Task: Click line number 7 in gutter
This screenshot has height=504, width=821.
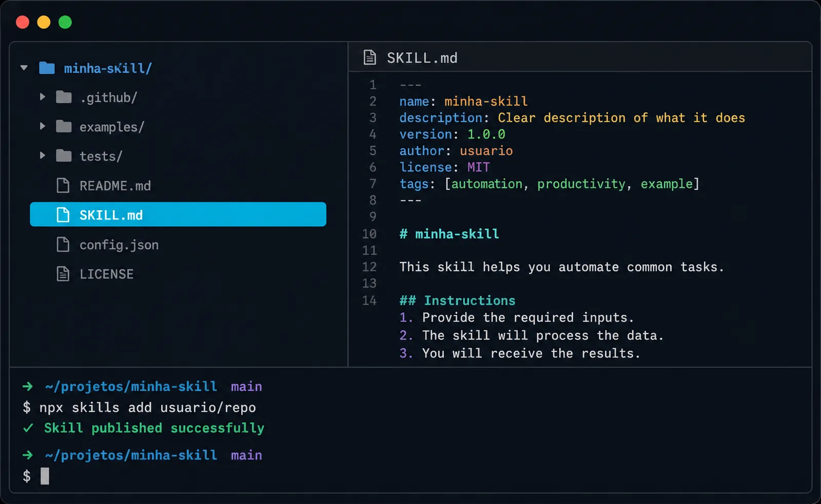Action: pyautogui.click(x=373, y=184)
